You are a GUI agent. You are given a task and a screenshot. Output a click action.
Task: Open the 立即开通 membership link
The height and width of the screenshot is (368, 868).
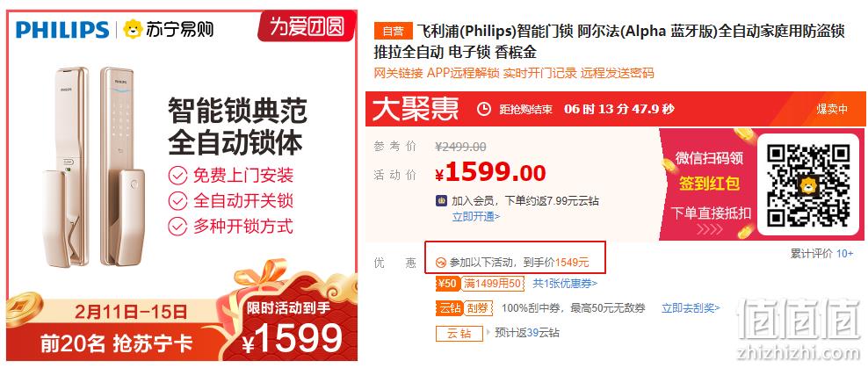476,216
